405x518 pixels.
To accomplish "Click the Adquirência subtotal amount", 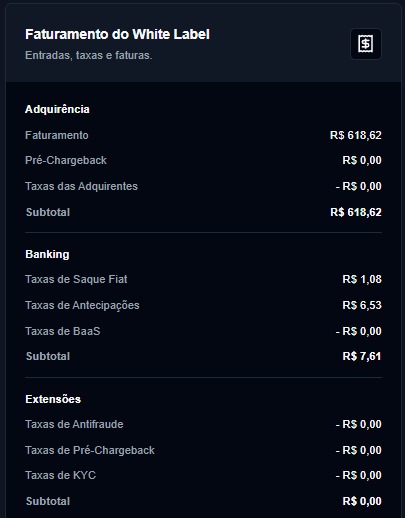I will click(x=356, y=212).
